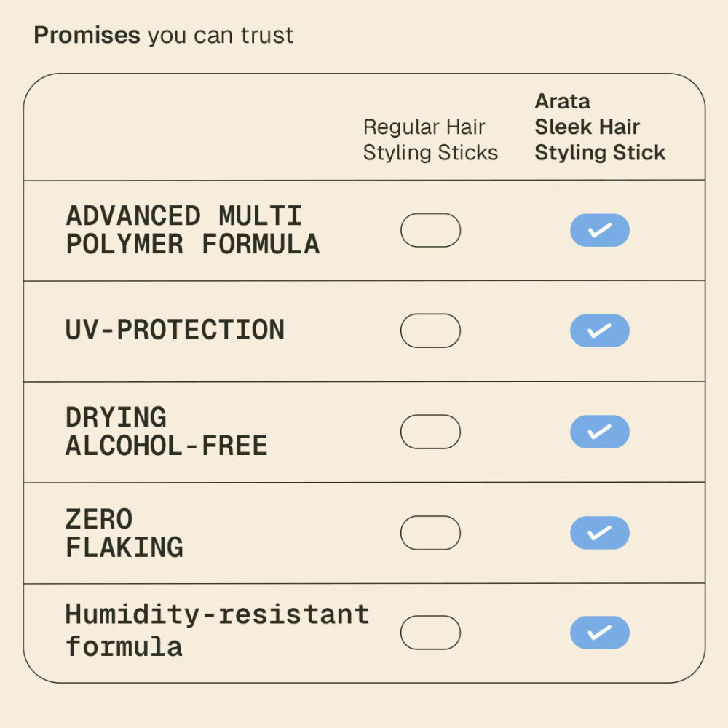Click the ZERO FLAKING label
The width and height of the screenshot is (728, 728).
pyautogui.click(x=124, y=533)
